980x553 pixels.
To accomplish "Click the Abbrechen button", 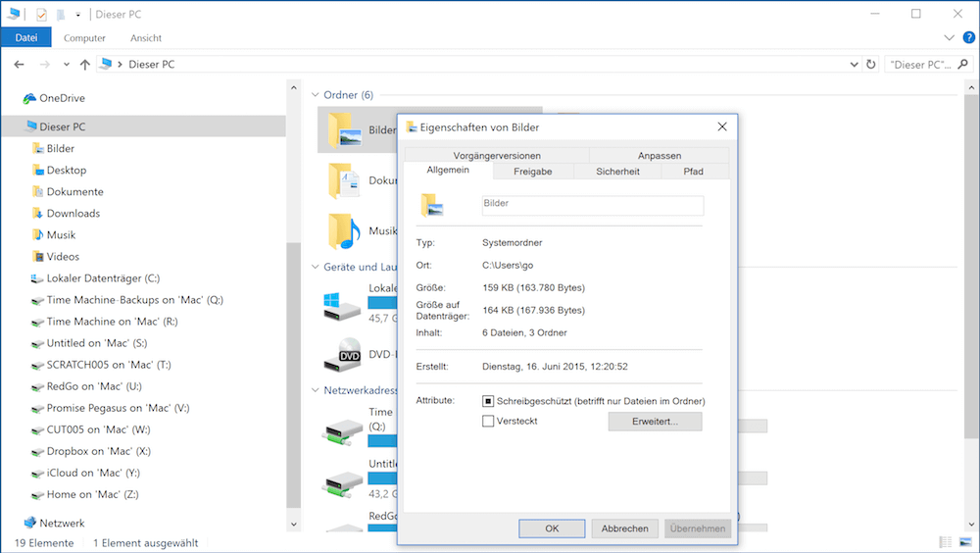I will pyautogui.click(x=624, y=528).
